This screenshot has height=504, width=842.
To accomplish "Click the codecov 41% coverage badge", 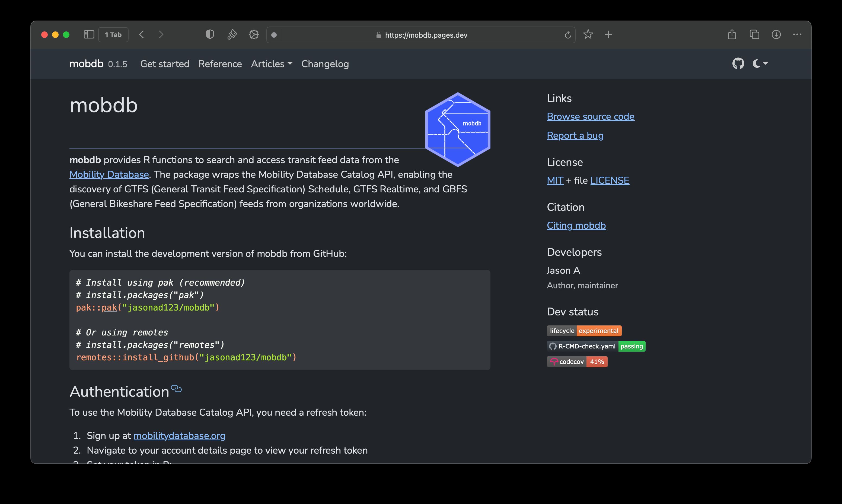I will click(577, 361).
